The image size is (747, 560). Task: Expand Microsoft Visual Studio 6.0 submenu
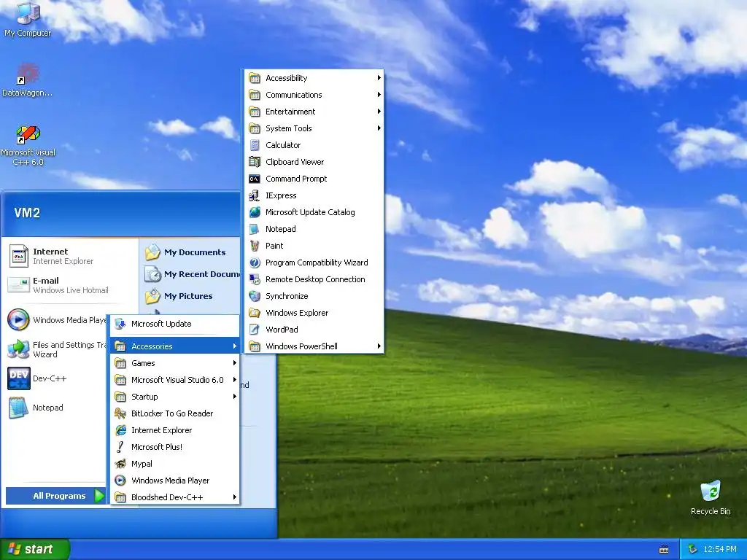pyautogui.click(x=175, y=379)
